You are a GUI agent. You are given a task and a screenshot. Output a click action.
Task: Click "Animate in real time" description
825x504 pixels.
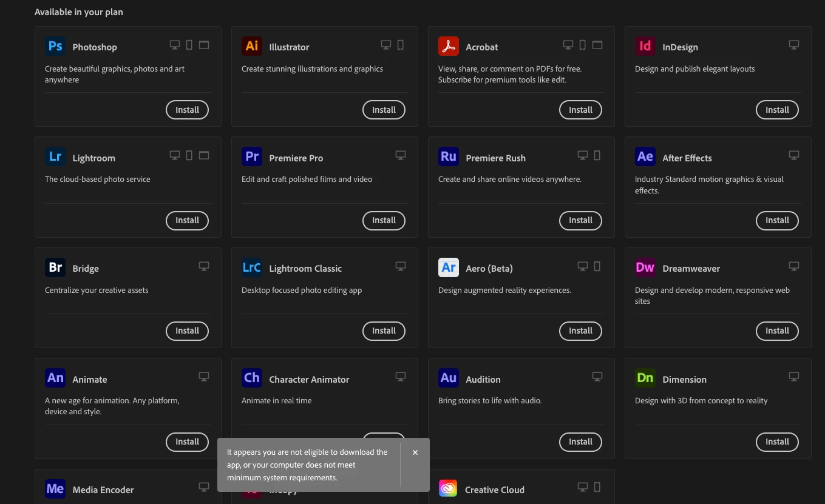277,400
